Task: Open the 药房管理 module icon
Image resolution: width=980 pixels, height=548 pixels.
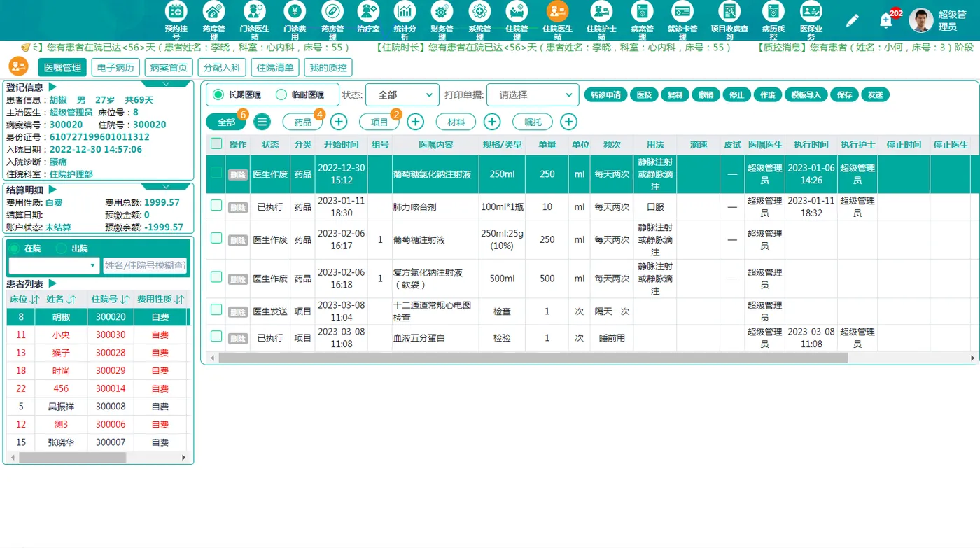Action: 332,11
